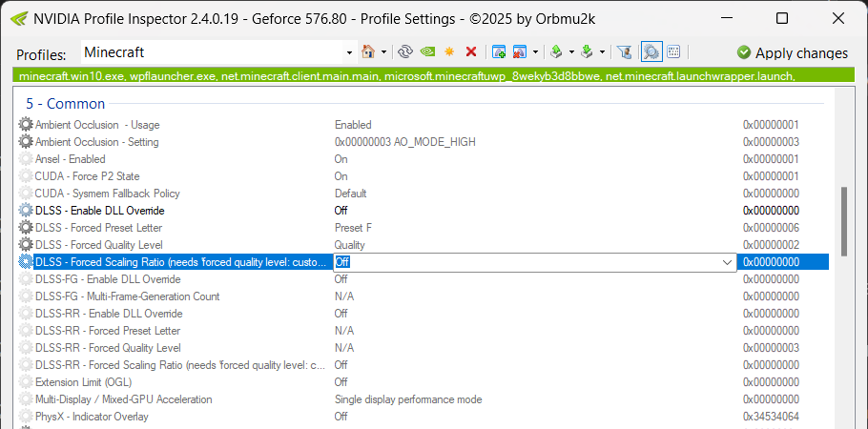Click hex value 0x00000006
The image size is (868, 429).
[771, 228]
